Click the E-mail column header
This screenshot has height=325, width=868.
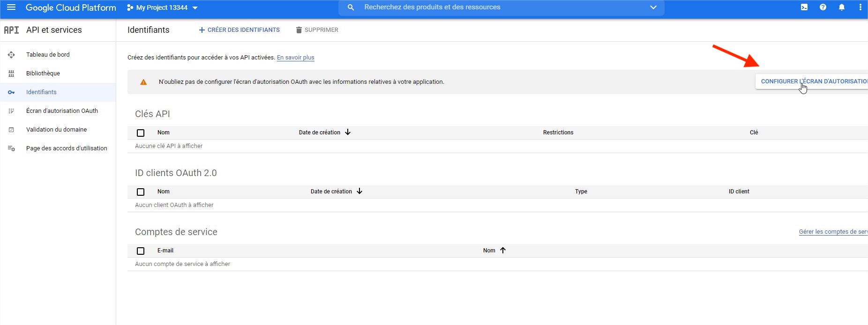coord(165,251)
